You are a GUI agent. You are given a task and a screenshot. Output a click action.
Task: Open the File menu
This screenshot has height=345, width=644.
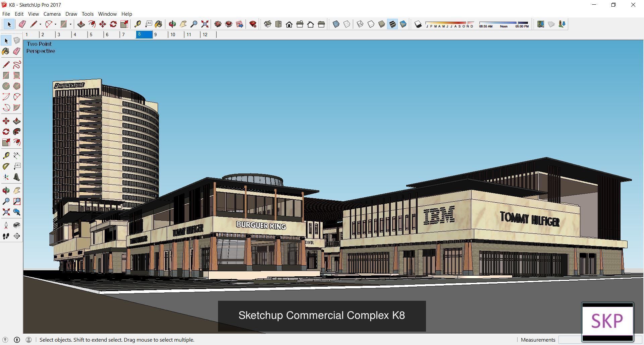pos(6,14)
